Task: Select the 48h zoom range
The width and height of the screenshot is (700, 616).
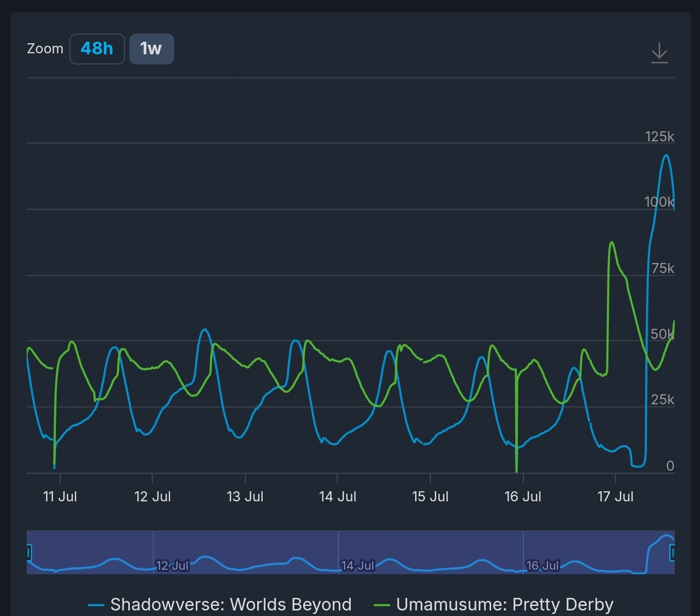Action: (x=97, y=49)
